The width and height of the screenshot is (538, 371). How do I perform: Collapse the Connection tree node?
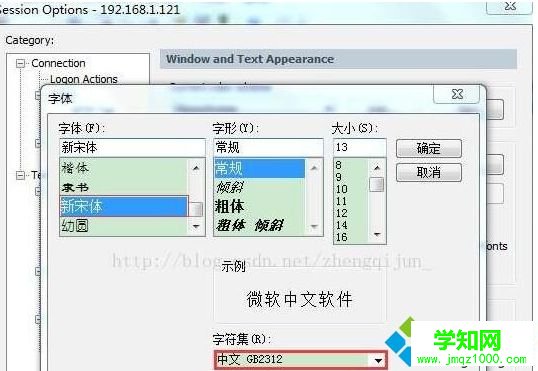coord(21,63)
